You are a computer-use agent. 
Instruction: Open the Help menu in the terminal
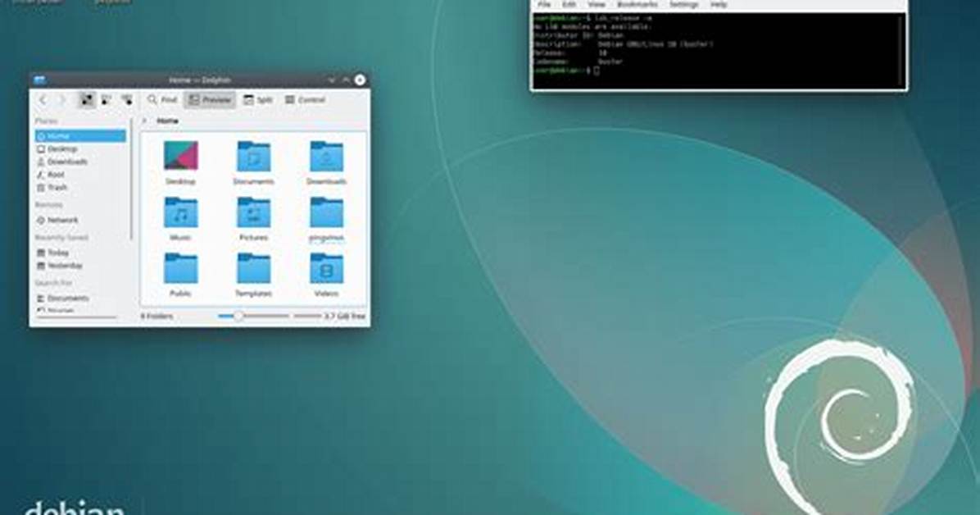coord(719,4)
